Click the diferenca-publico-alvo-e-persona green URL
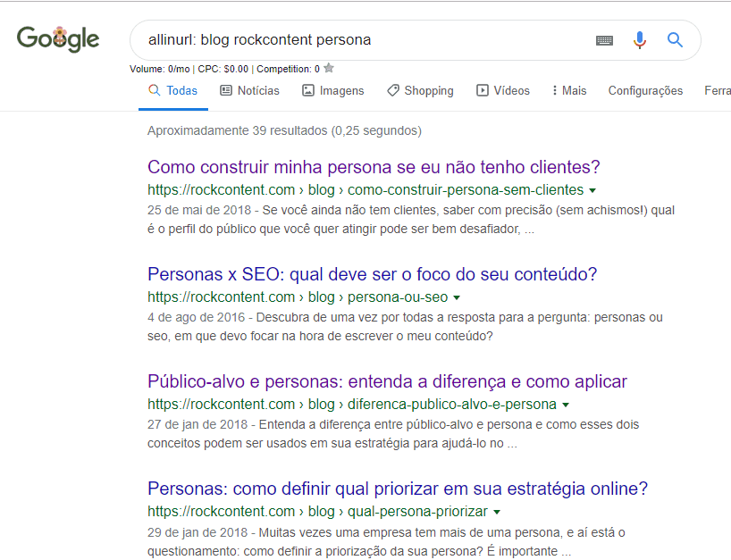 pyautogui.click(x=352, y=405)
